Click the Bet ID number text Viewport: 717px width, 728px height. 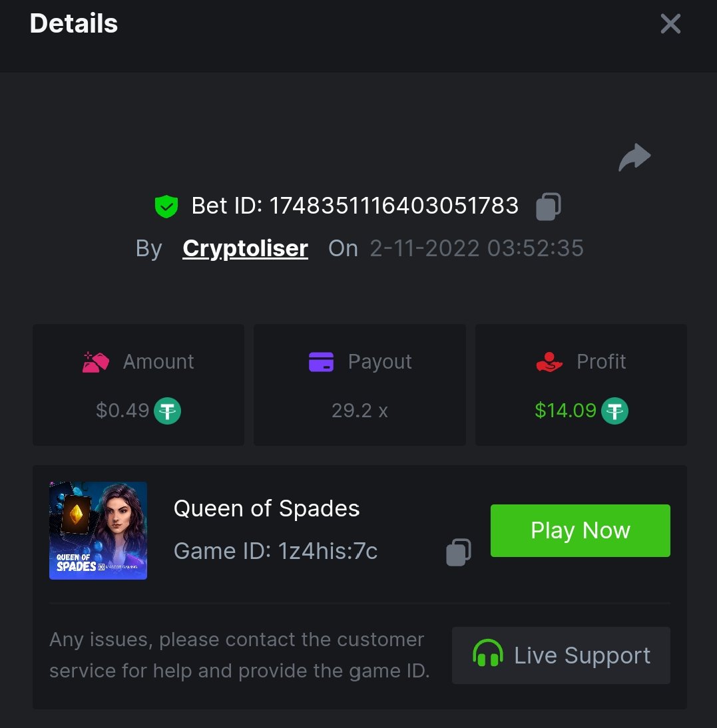[x=393, y=206]
